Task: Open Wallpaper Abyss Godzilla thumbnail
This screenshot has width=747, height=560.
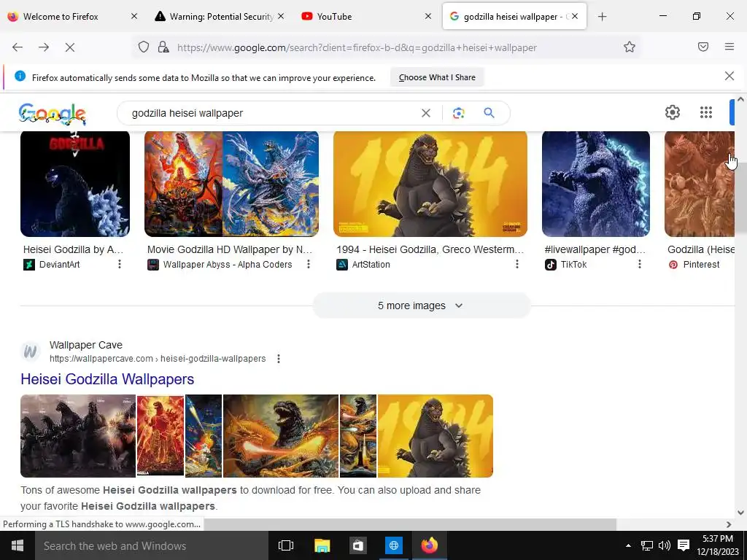Action: [231, 184]
